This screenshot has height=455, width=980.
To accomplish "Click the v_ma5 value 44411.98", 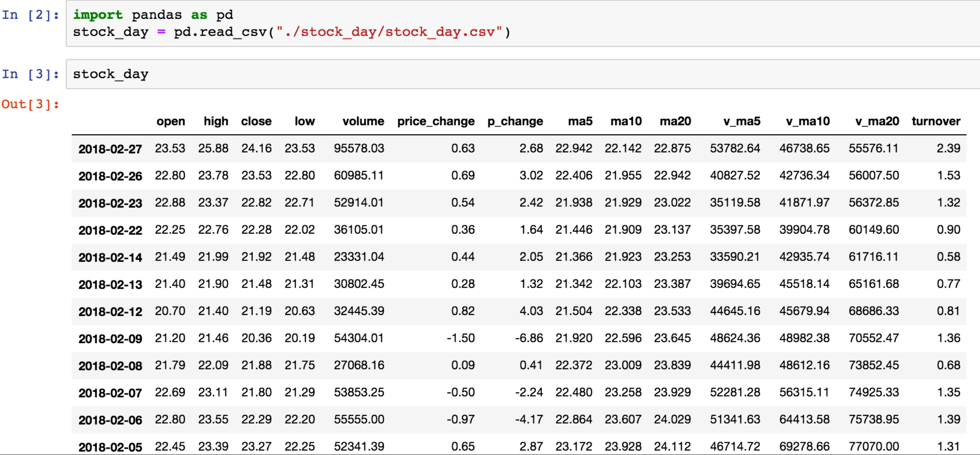I will click(735, 365).
